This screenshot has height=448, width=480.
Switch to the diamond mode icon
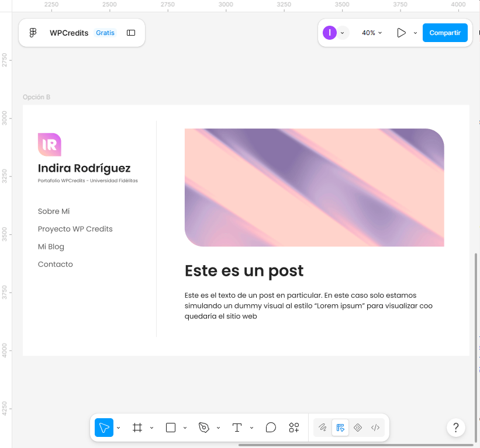tap(358, 428)
